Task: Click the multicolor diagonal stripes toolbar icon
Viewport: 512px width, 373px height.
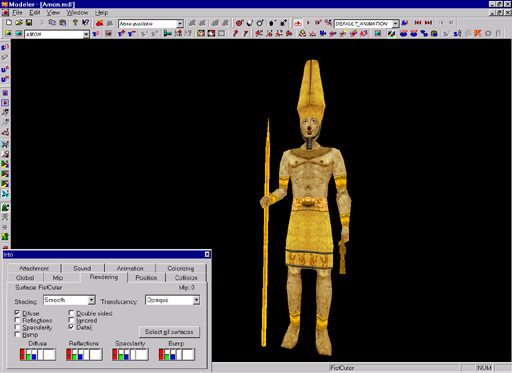Action: [x=391, y=33]
